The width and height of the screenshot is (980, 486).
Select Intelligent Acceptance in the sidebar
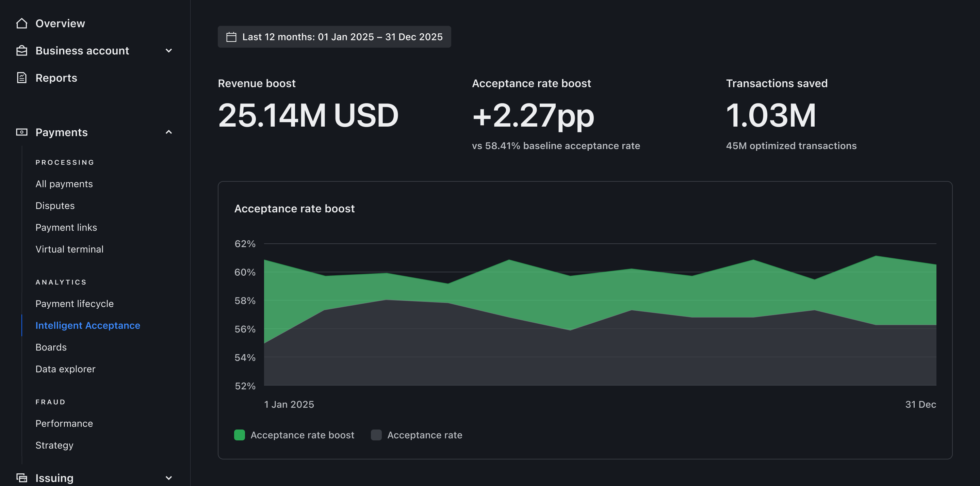point(87,325)
